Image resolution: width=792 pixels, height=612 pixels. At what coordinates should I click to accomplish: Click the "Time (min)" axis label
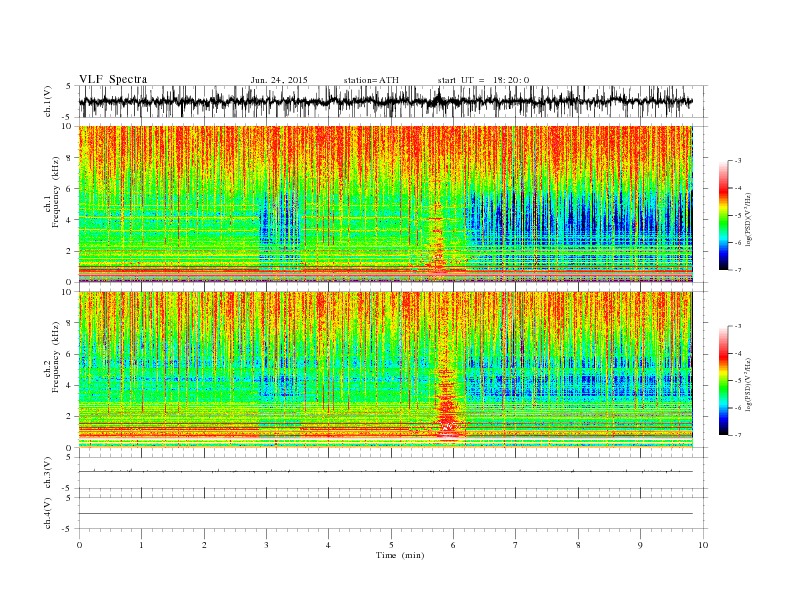click(400, 555)
